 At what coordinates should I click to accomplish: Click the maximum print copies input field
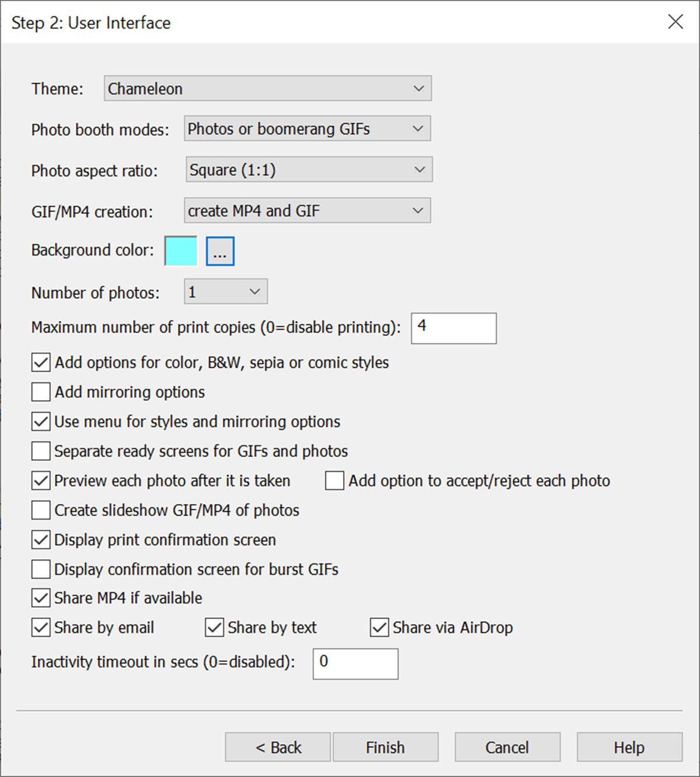454,328
